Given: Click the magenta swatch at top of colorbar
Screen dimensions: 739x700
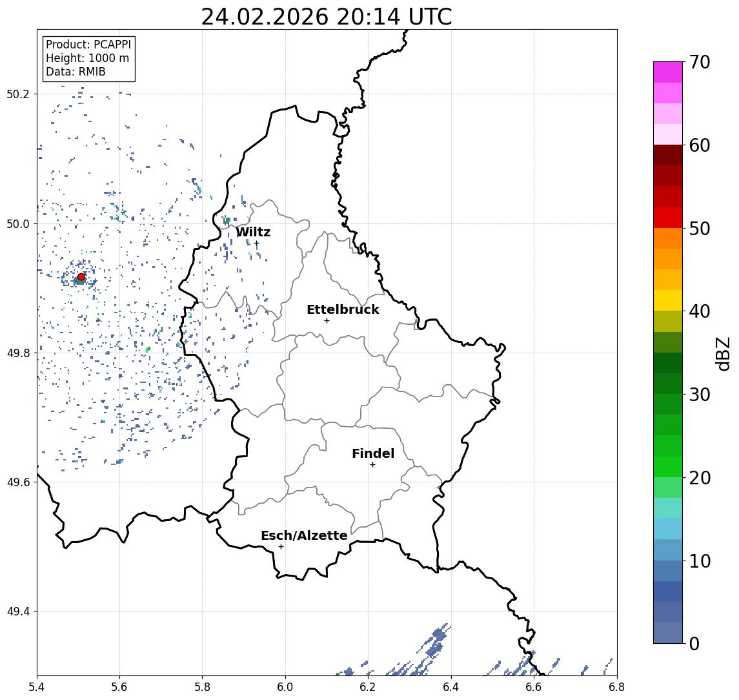Looking at the screenshot, I should click(x=668, y=72).
